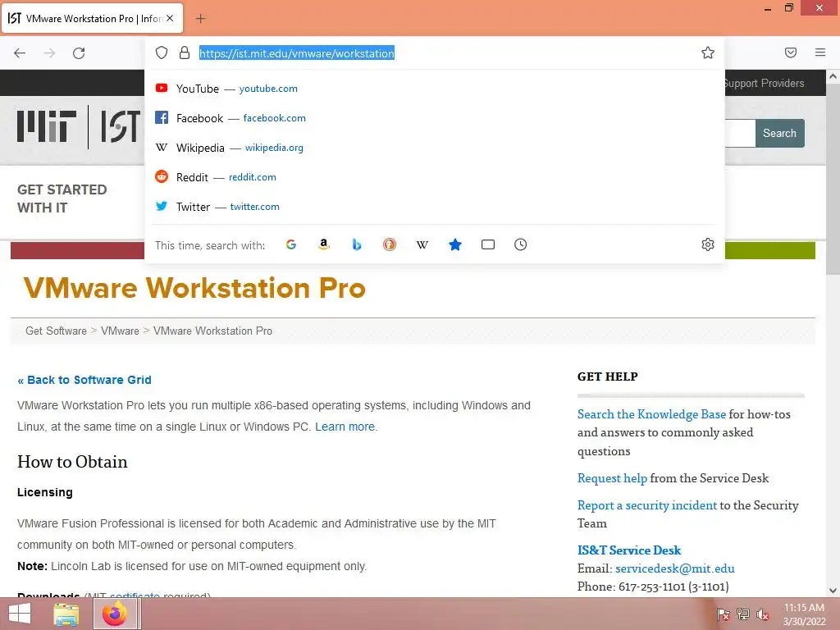Open IS&T Service Desk link

coord(629,550)
